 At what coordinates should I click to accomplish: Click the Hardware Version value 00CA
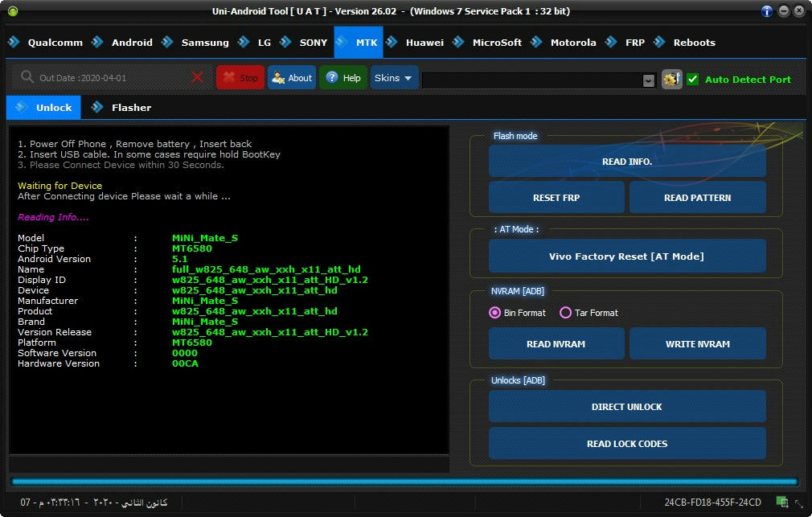(x=185, y=363)
